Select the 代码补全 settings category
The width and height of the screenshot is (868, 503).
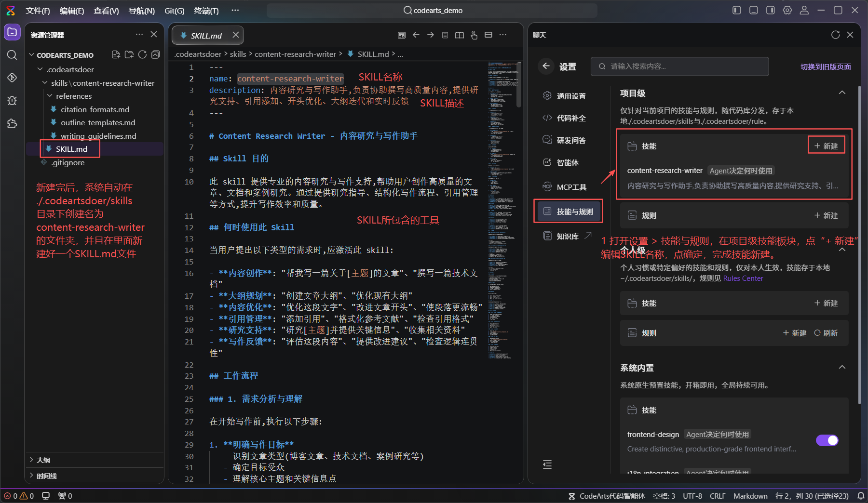tap(568, 118)
